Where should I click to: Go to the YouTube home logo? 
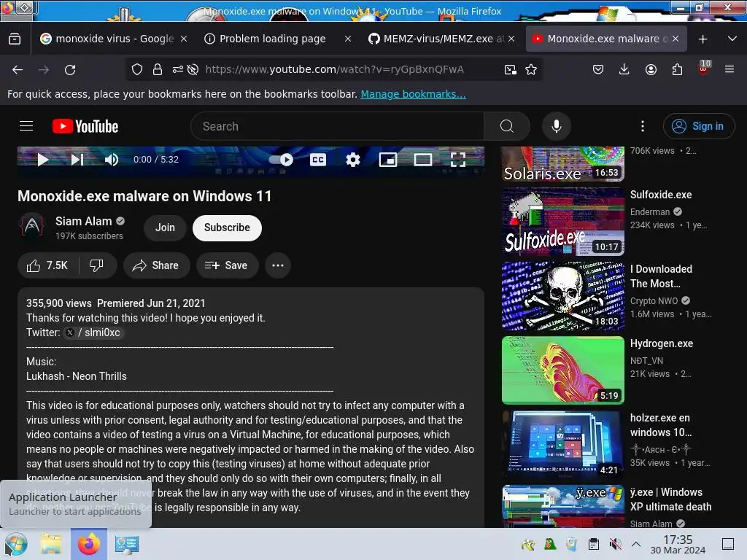click(x=85, y=126)
